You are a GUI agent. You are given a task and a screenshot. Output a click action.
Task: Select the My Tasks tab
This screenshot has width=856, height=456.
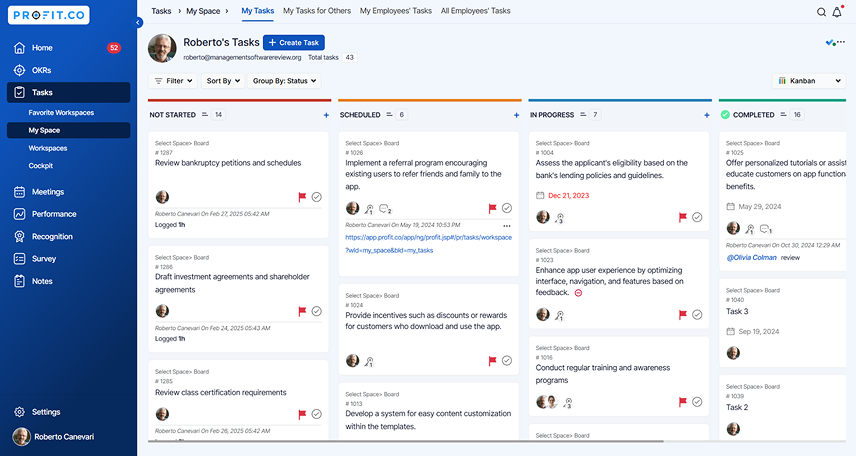pyautogui.click(x=258, y=11)
